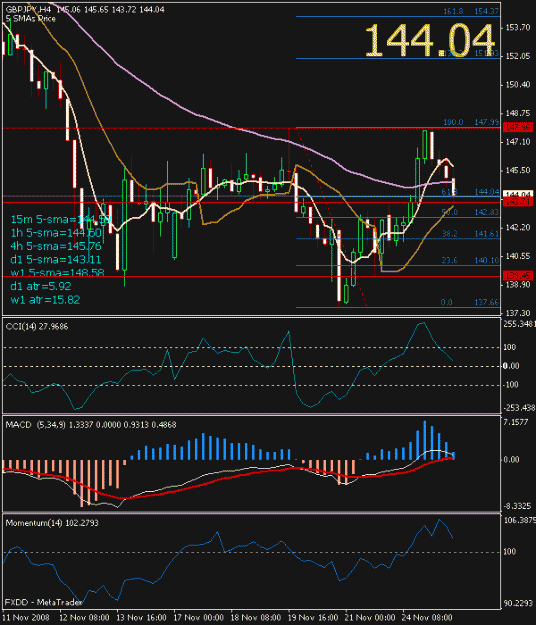The width and height of the screenshot is (536, 625).
Task: Click the CCI(14) 27.9686 indicator label
Action: [37, 327]
